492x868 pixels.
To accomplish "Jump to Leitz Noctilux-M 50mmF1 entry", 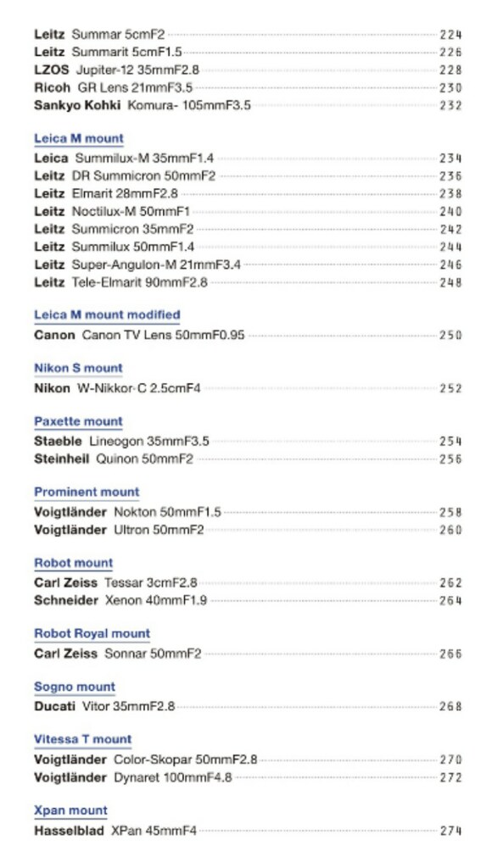I will tap(248, 211).
